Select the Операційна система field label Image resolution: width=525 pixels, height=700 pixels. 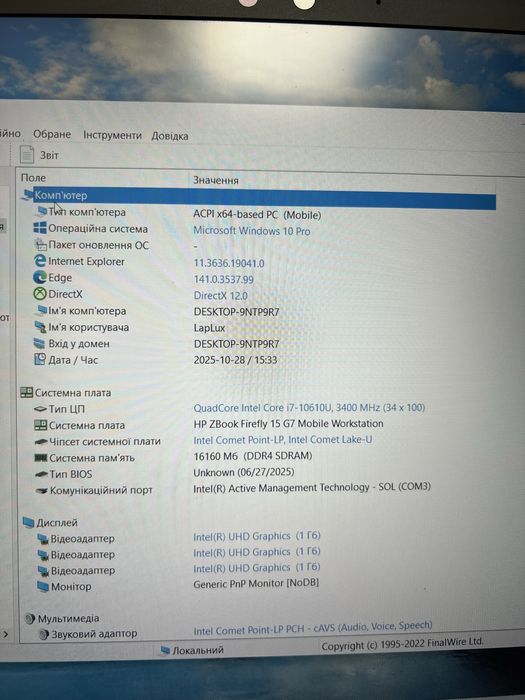(x=98, y=229)
